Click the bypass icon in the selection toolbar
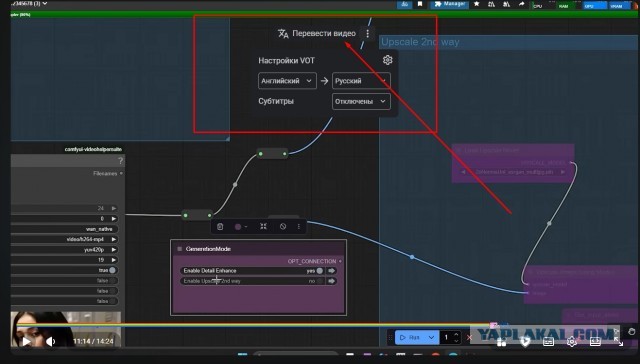 pos(283,226)
